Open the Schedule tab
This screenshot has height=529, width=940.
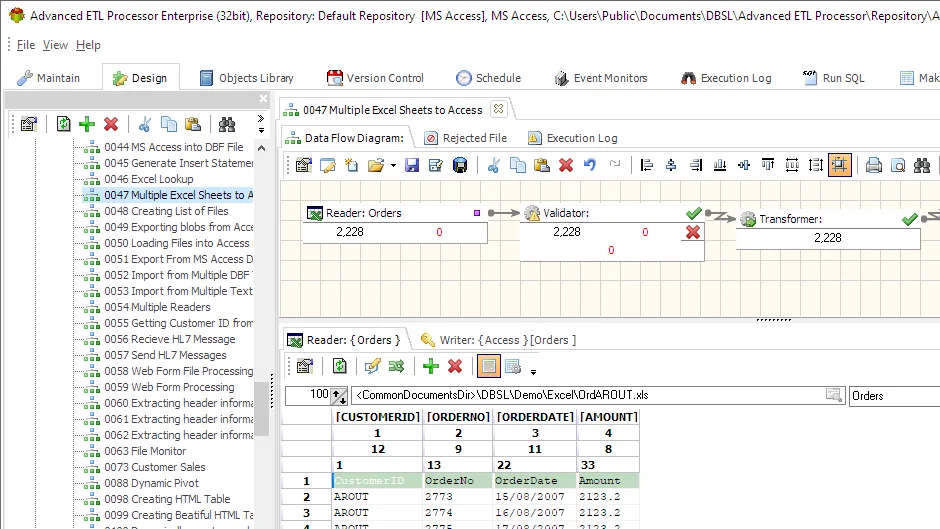(x=488, y=78)
